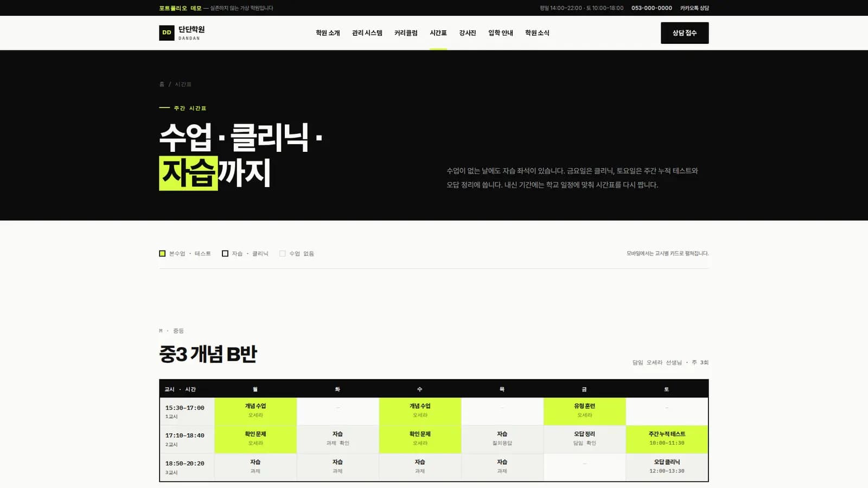
Task: Click the 화 column header
Action: [337, 389]
